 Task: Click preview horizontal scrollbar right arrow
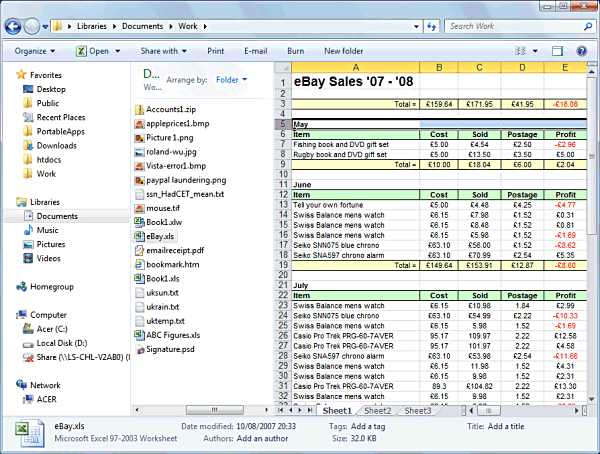tap(577, 411)
